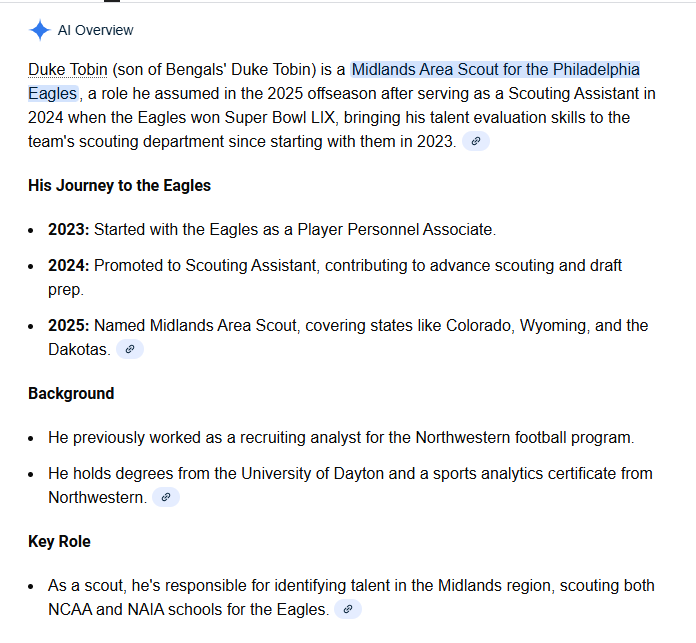This screenshot has height=643, width=696.
Task: Click the "AI Overview" label text
Action: (x=95, y=30)
